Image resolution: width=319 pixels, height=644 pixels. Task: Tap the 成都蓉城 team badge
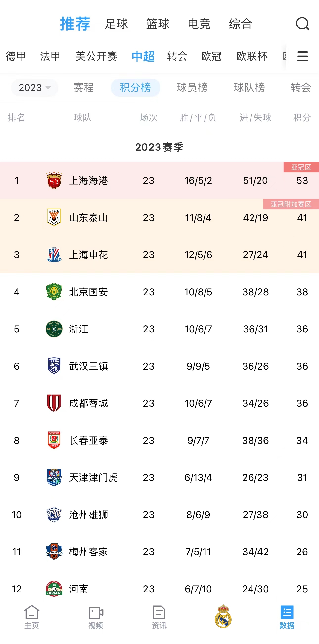click(54, 403)
